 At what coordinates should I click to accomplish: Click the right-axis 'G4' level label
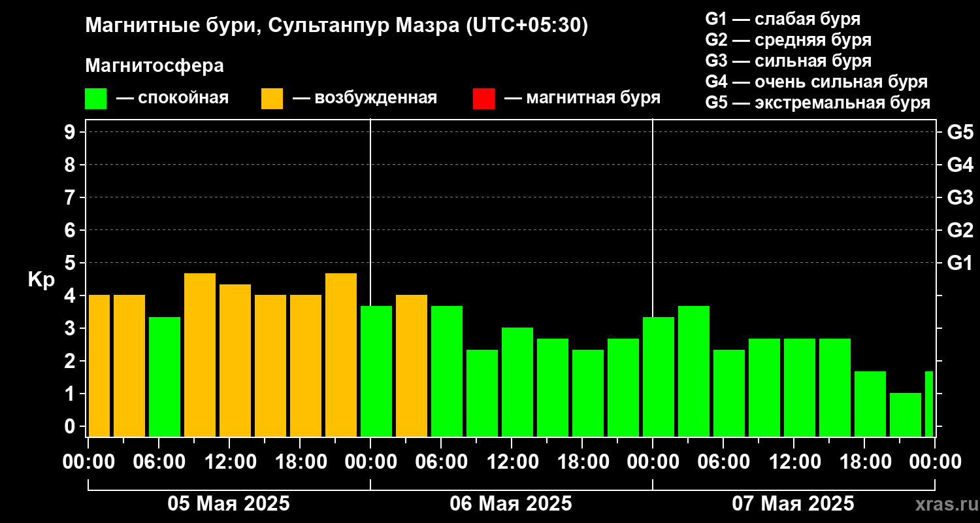click(960, 165)
